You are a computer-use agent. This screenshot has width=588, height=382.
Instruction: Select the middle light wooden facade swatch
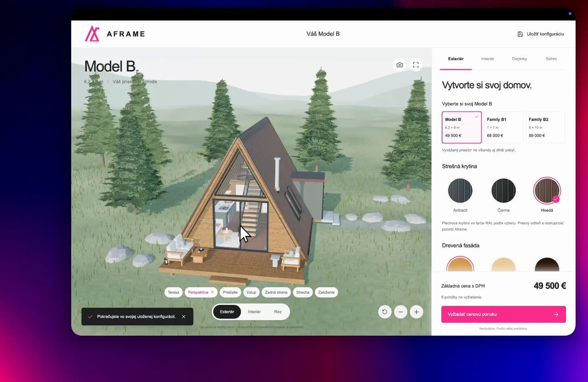coord(503,264)
